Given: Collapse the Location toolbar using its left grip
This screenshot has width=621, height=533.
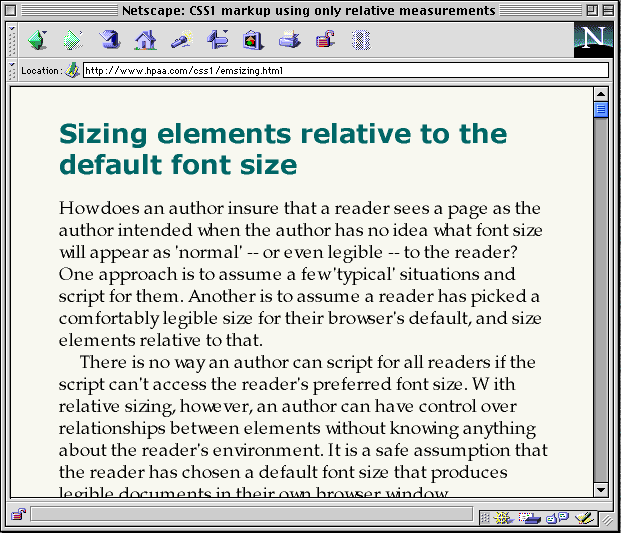Looking at the screenshot, I should [12, 71].
